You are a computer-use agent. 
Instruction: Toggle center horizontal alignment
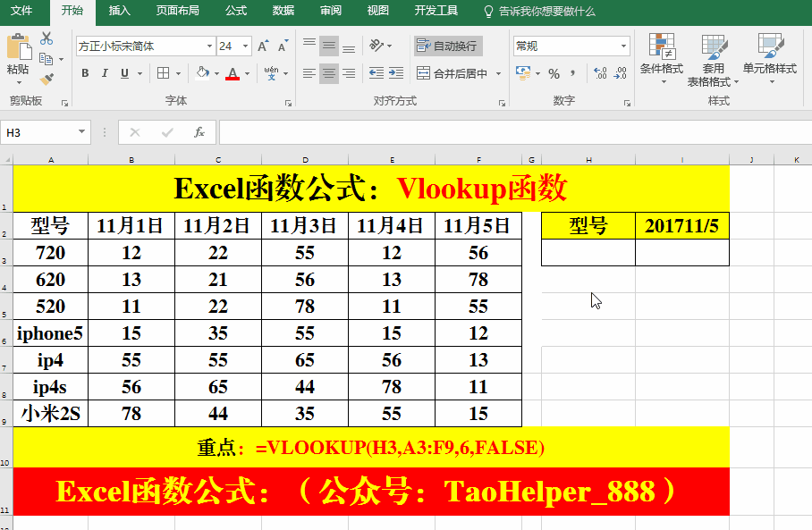pos(329,73)
